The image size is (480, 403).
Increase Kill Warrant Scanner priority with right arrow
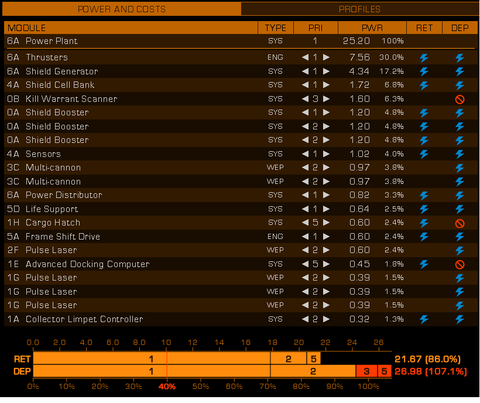point(326,99)
